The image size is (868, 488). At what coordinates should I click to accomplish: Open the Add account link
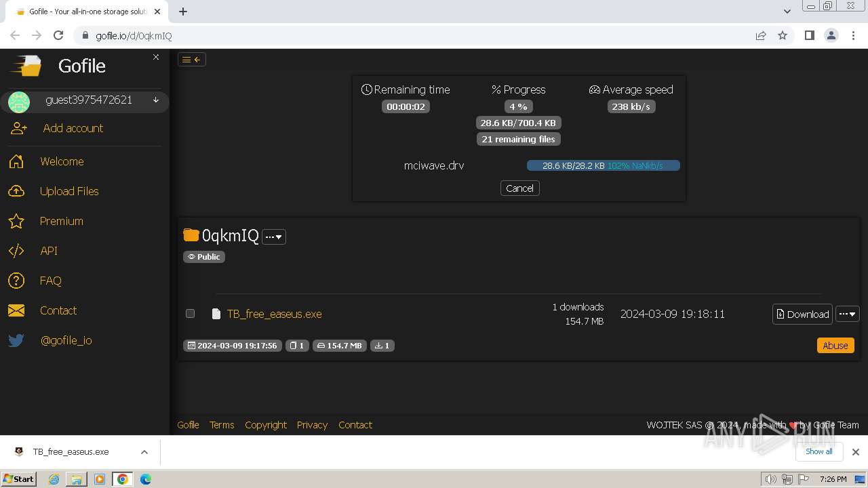pos(73,128)
